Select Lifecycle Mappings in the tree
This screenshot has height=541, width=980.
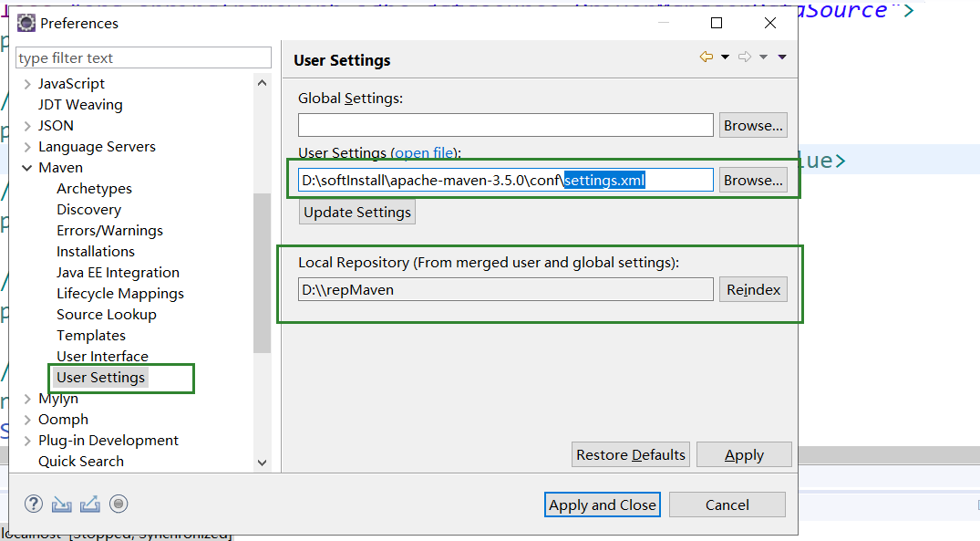pos(120,294)
